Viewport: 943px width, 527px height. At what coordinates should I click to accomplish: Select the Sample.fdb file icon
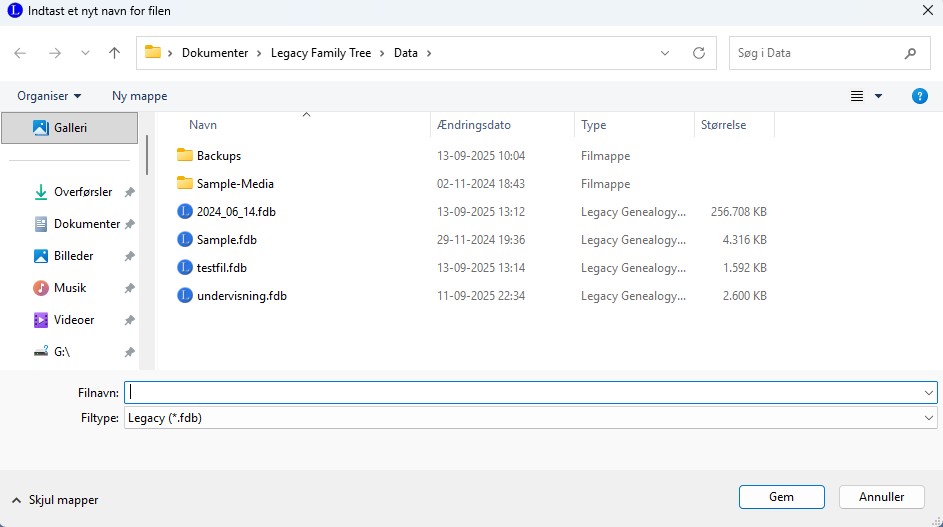(184, 240)
